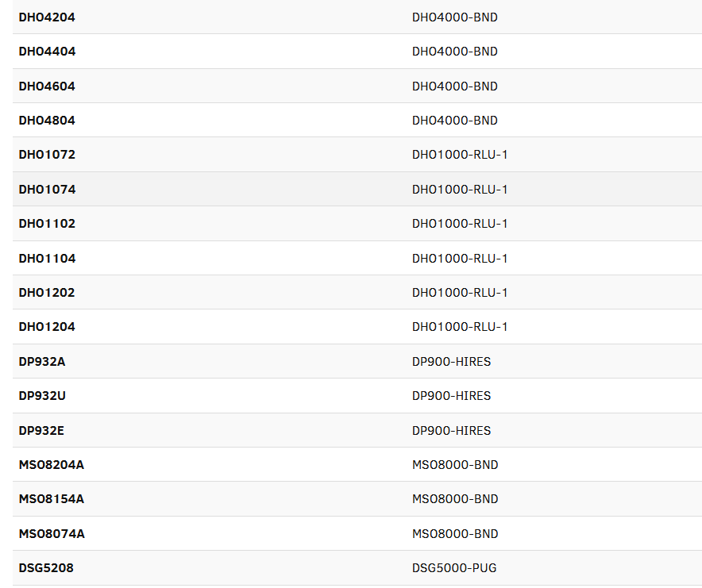Click DHO4000-BND beside DHO4804
Viewport: 702px width, 588px height.
click(x=454, y=121)
